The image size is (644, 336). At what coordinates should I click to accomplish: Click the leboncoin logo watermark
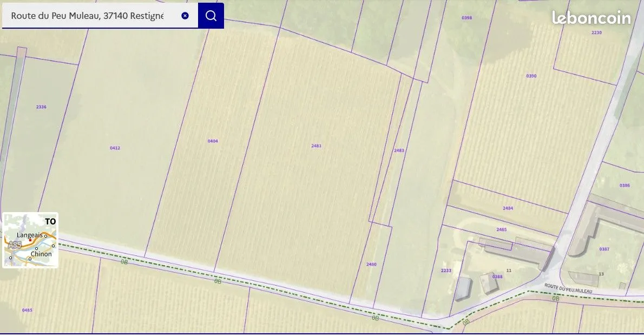tap(591, 18)
